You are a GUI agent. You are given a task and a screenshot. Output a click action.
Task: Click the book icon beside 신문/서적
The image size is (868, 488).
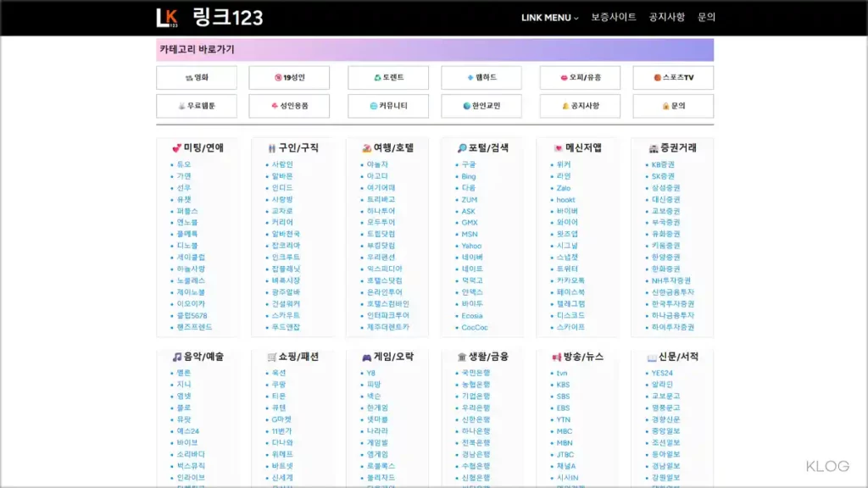(652, 358)
